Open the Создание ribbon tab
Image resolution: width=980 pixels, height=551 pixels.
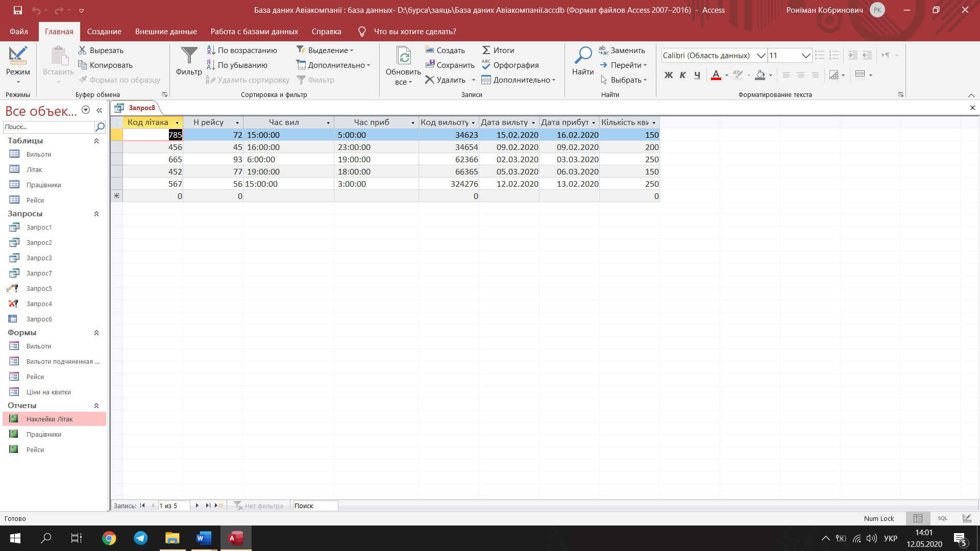point(104,31)
